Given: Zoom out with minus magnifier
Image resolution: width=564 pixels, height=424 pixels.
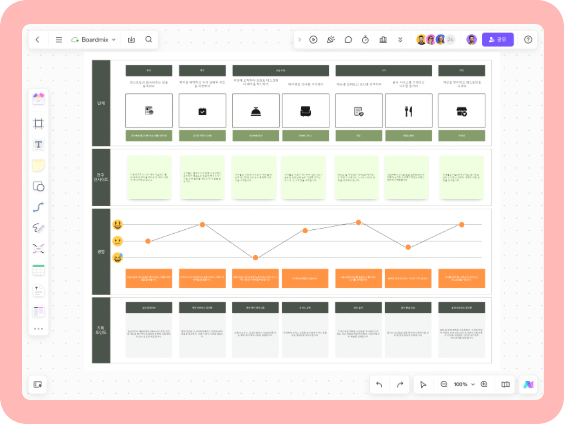Looking at the screenshot, I should [444, 384].
